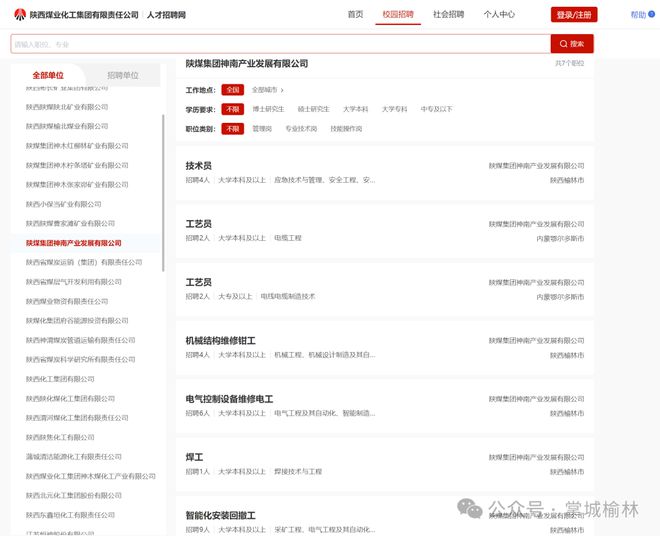The width and height of the screenshot is (660, 536).
Task: Select 陕西北元化工集团股份有限公司
Action: pyautogui.click(x=74, y=495)
